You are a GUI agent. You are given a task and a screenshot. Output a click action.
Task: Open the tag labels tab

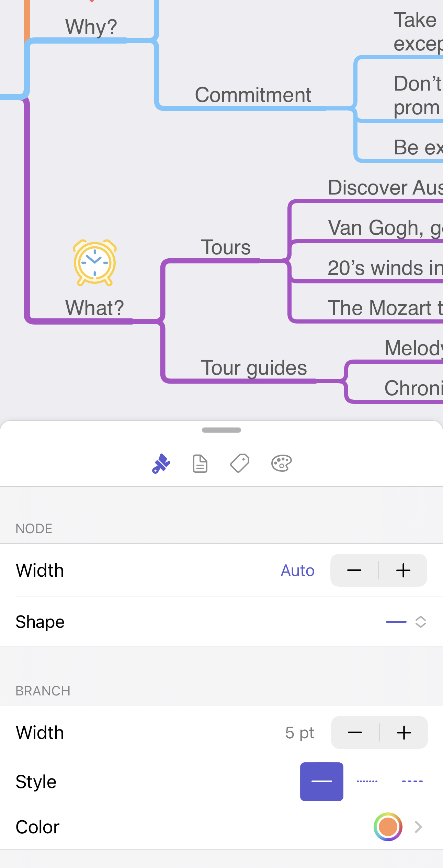click(x=240, y=464)
